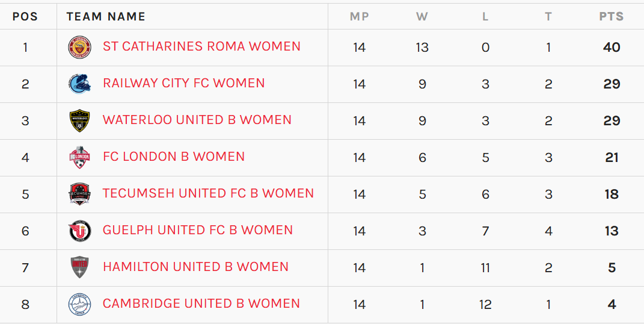The width and height of the screenshot is (644, 324).
Task: Open Waterloo United B Women link
Action: tap(197, 120)
